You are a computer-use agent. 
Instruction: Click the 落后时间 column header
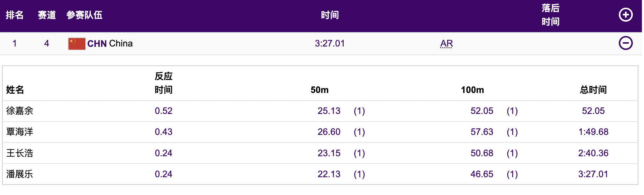pyautogui.click(x=550, y=15)
